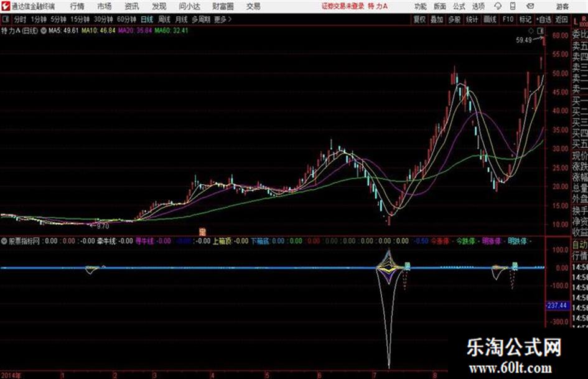Select the 日线 daily period
This screenshot has width=588, height=379.
147,19
